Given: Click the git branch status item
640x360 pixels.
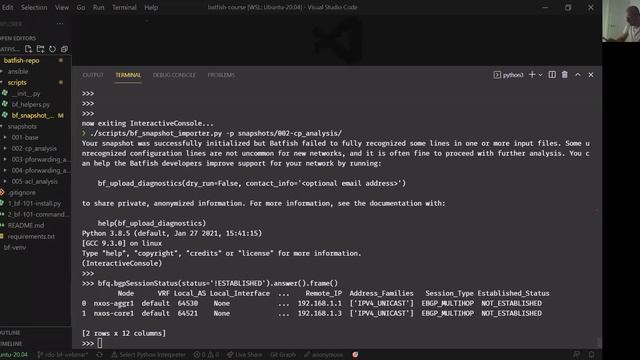Looking at the screenshot, I should [62, 355].
